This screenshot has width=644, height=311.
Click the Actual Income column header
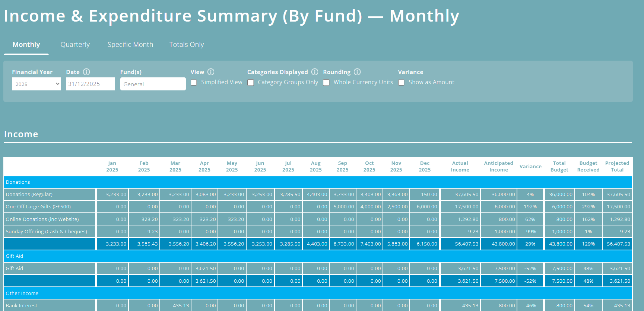pos(460,167)
